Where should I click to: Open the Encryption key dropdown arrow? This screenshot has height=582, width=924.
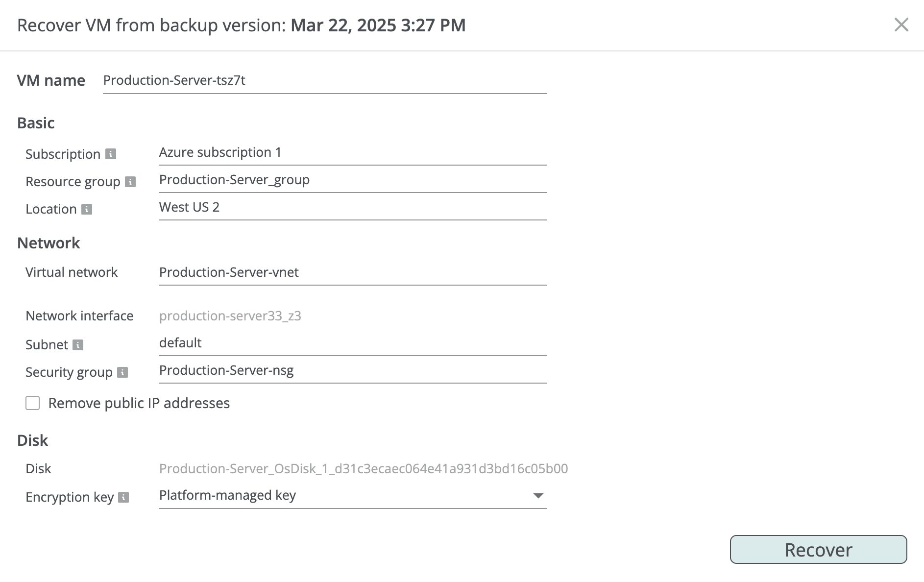coord(538,496)
